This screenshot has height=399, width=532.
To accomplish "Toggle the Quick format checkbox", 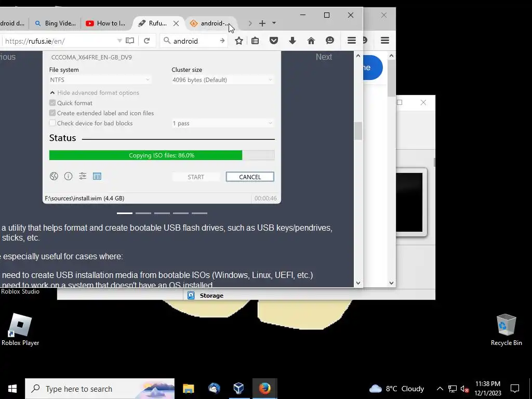I will (52, 103).
